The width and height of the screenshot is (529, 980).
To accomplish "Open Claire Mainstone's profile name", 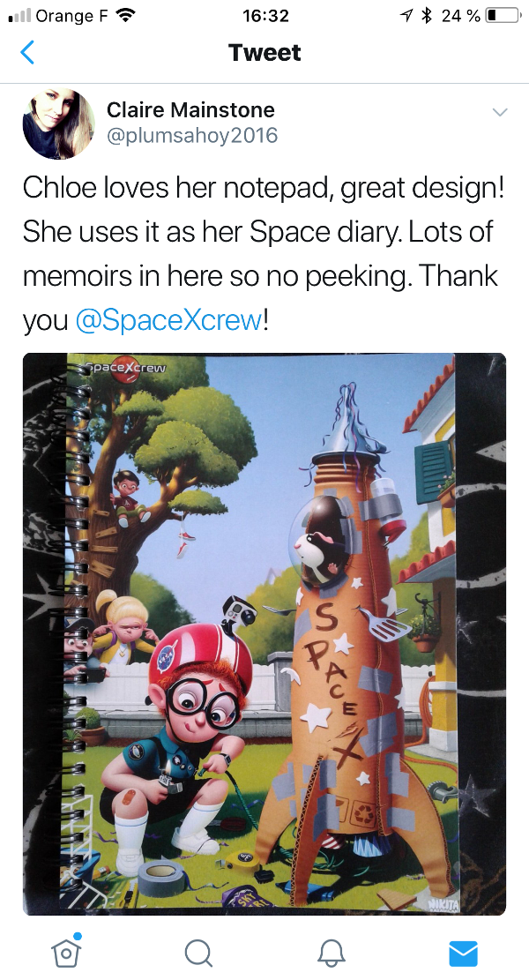I will click(x=190, y=109).
